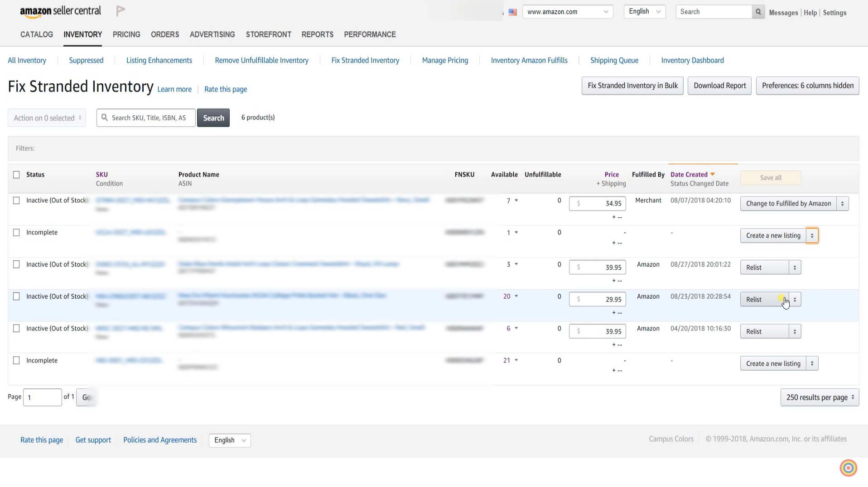Open the CATALOG menu
Image resolution: width=868 pixels, height=487 pixels.
pos(37,34)
